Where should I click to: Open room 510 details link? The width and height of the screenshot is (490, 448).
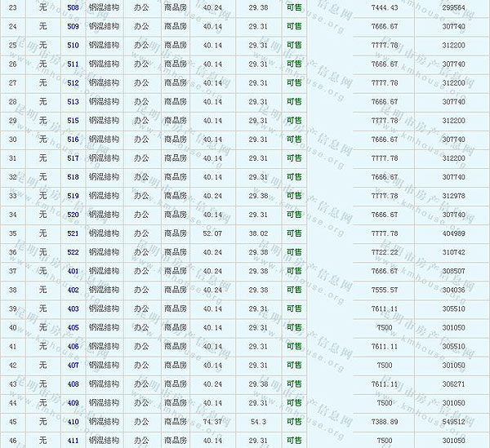tap(73, 45)
